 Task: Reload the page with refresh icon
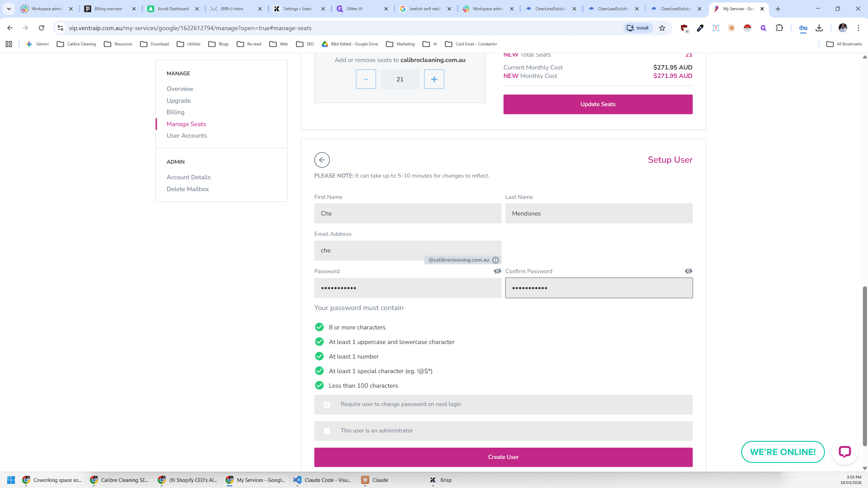(41, 28)
